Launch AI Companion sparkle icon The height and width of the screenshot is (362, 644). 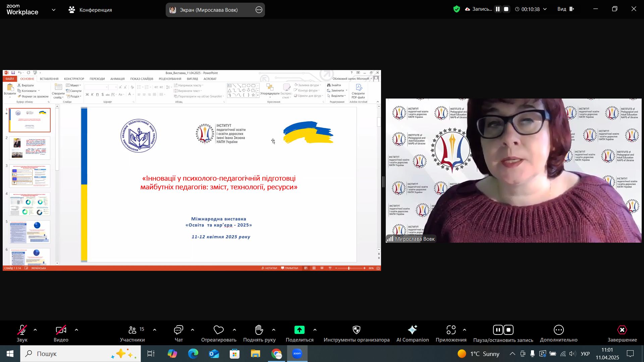point(413,330)
